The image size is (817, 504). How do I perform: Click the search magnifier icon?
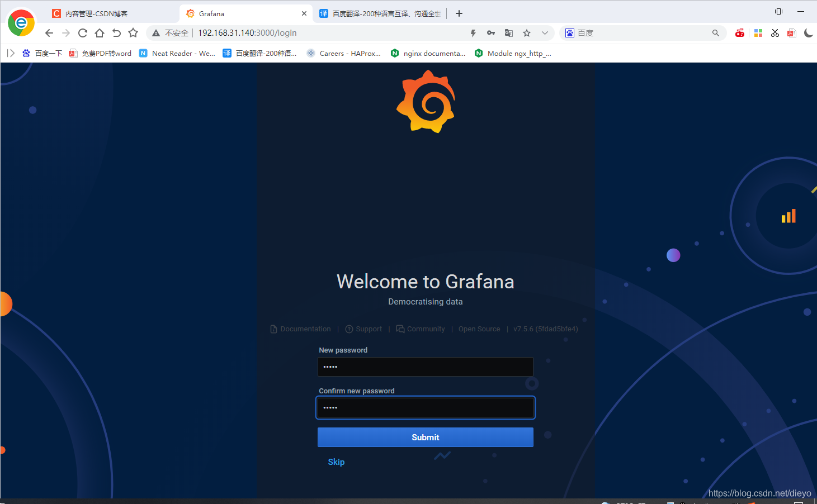click(x=716, y=33)
